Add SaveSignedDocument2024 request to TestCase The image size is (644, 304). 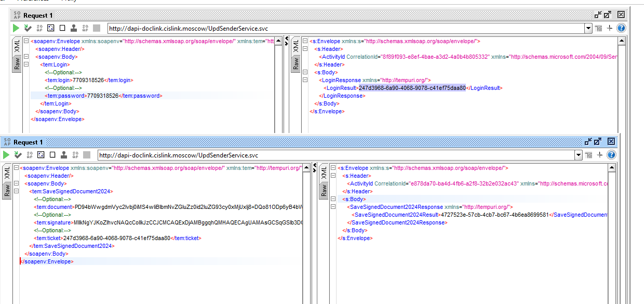(18, 155)
